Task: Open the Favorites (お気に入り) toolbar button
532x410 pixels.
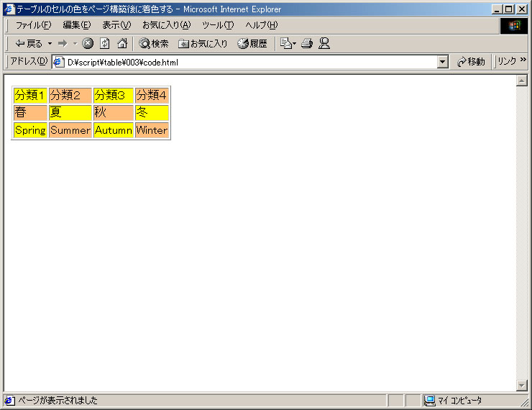Action: 203,43
